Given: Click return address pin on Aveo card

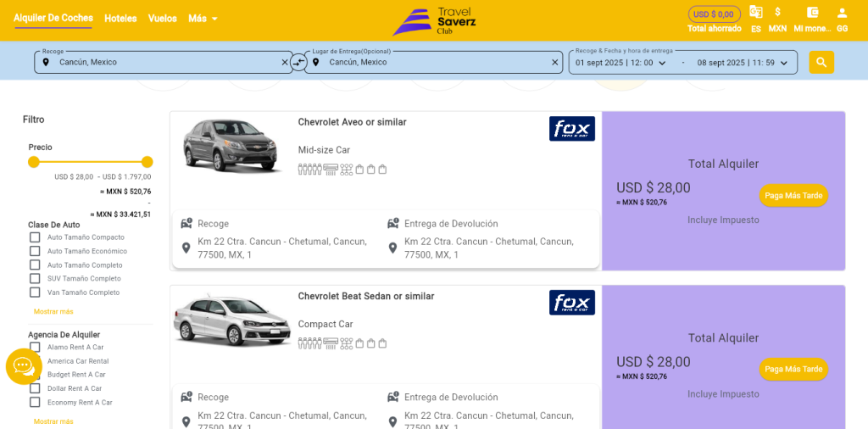Looking at the screenshot, I should (392, 248).
